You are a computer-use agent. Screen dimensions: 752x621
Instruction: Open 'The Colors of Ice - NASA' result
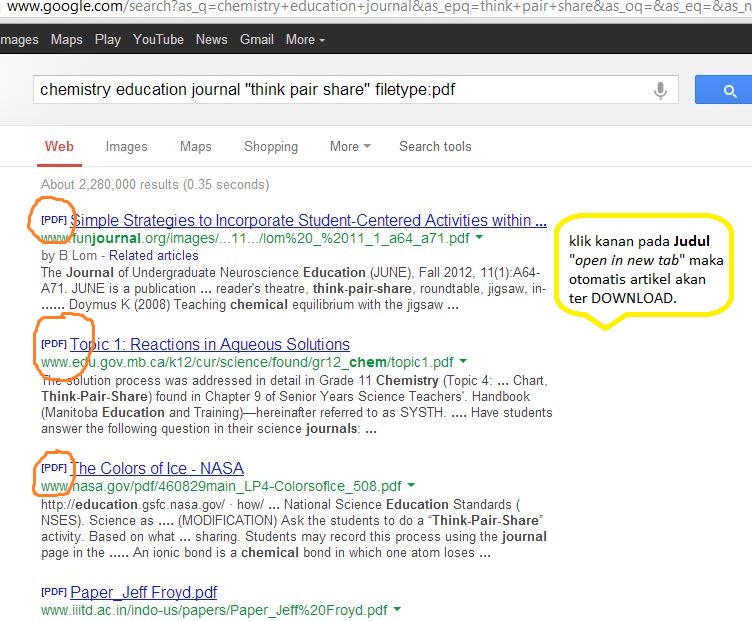click(x=157, y=468)
